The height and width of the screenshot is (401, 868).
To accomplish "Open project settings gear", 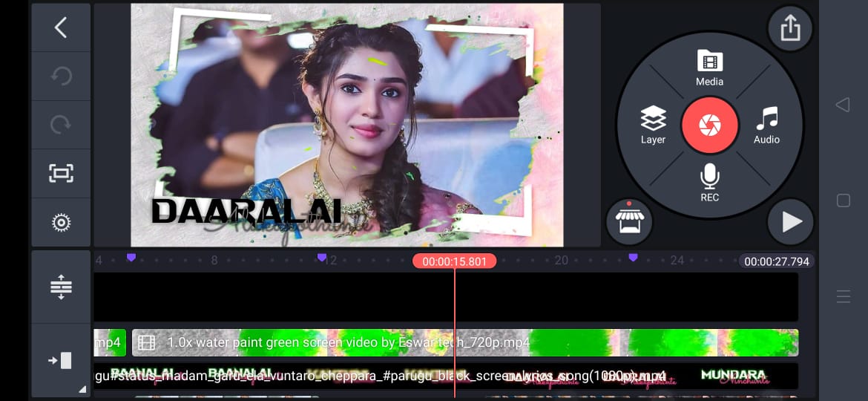I will click(61, 222).
